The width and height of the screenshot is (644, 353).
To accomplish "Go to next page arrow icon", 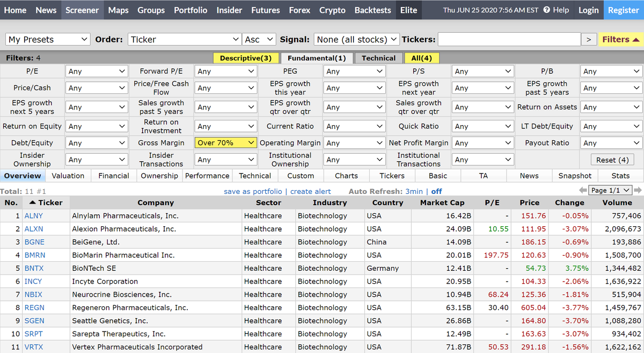I will pyautogui.click(x=639, y=191).
